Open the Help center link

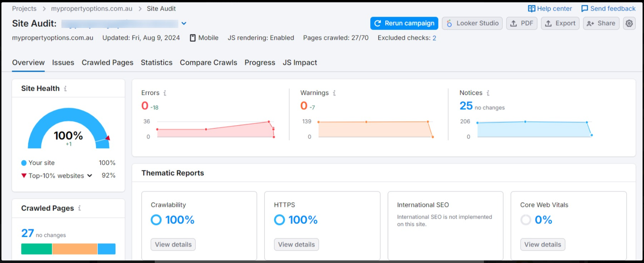(550, 8)
